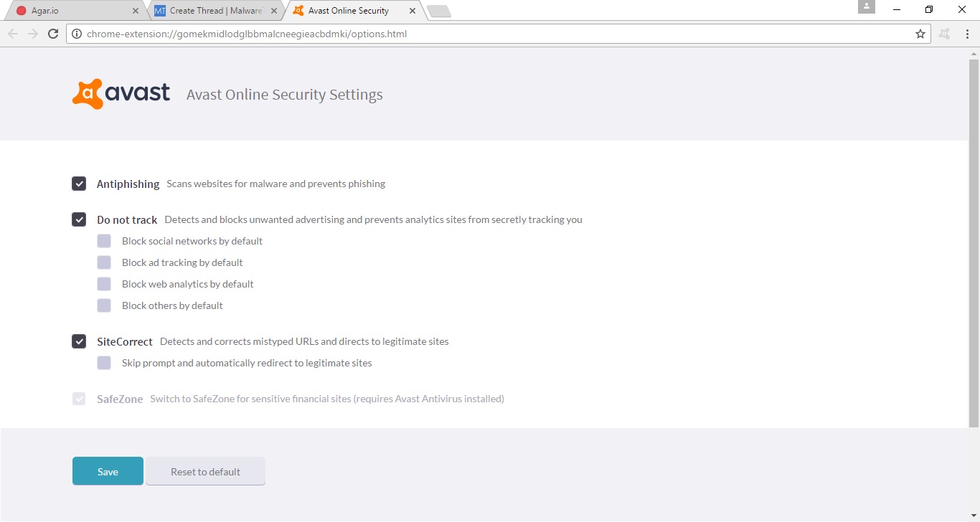Click Reset to default
The height and width of the screenshot is (522, 980).
(x=205, y=472)
